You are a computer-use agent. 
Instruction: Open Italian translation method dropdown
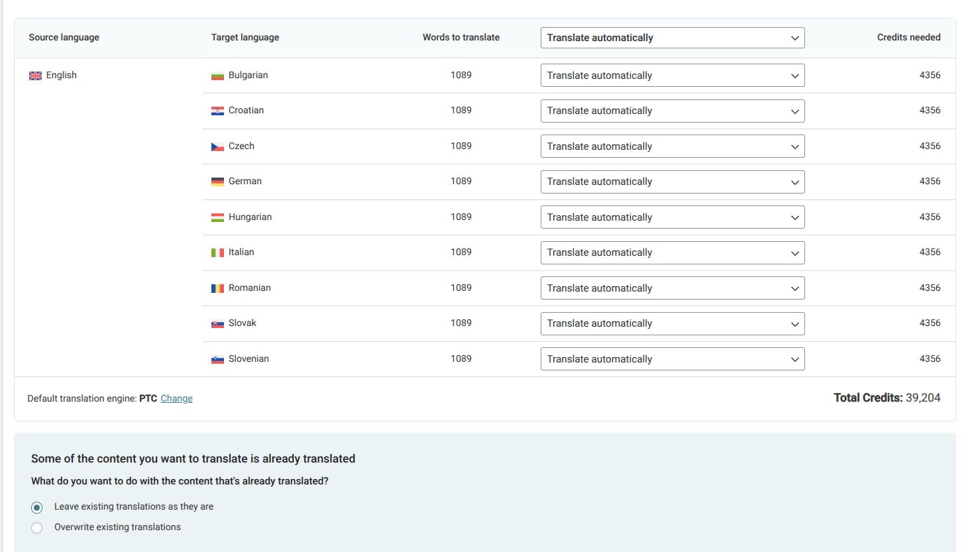click(x=672, y=252)
